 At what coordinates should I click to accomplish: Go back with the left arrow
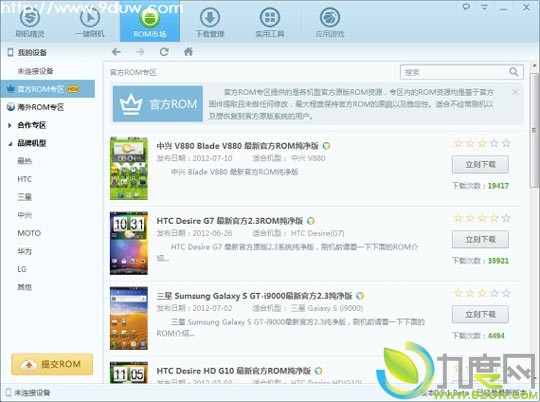[116, 52]
